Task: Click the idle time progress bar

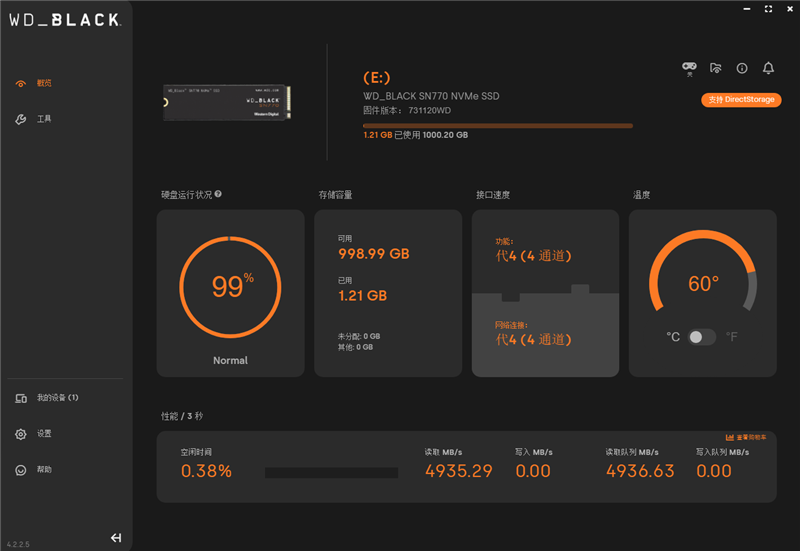Action: pos(331,473)
